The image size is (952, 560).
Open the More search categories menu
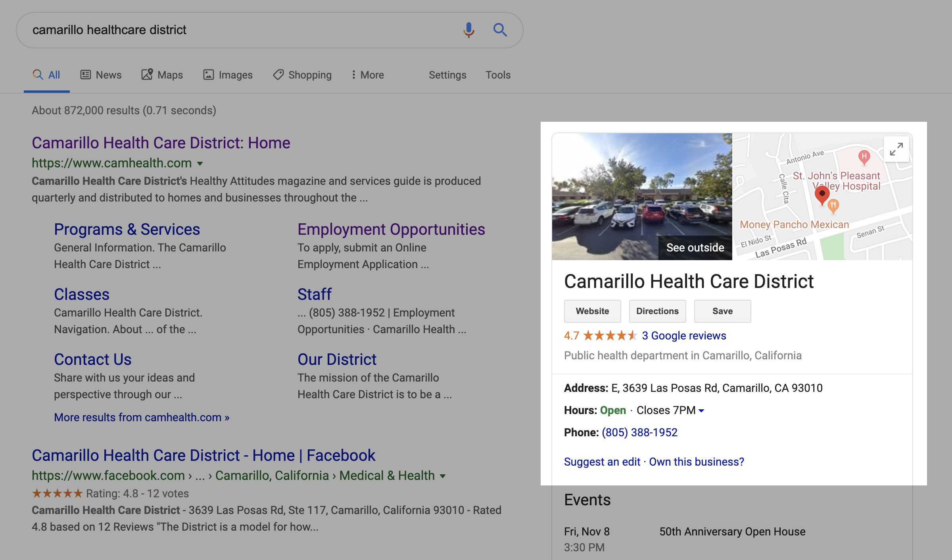(x=367, y=75)
